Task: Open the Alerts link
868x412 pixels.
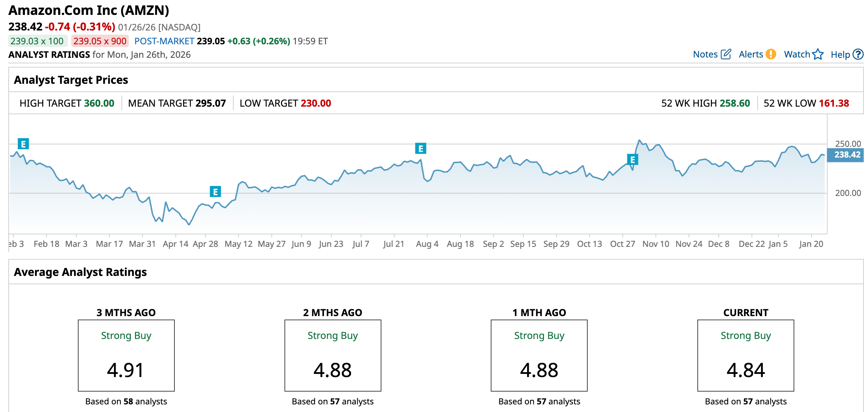Action: tap(751, 54)
